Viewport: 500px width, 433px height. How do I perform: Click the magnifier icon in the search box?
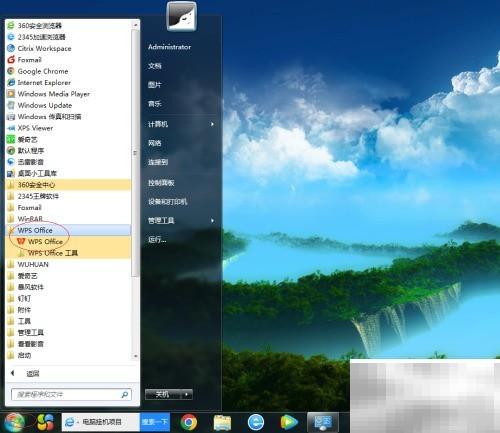coord(125,395)
